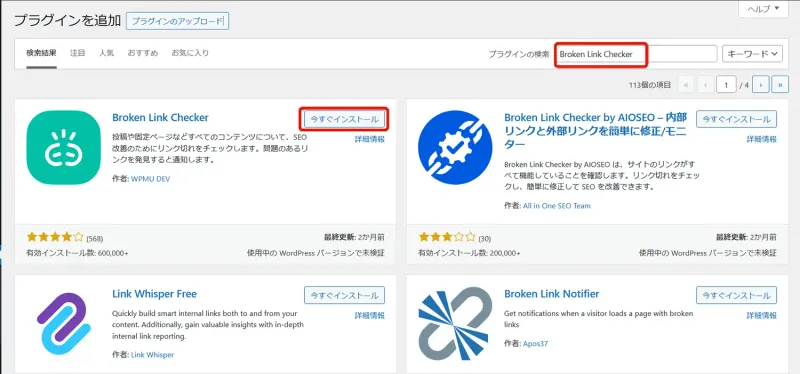
Task: Open the Apos37 author link
Action: [535, 344]
